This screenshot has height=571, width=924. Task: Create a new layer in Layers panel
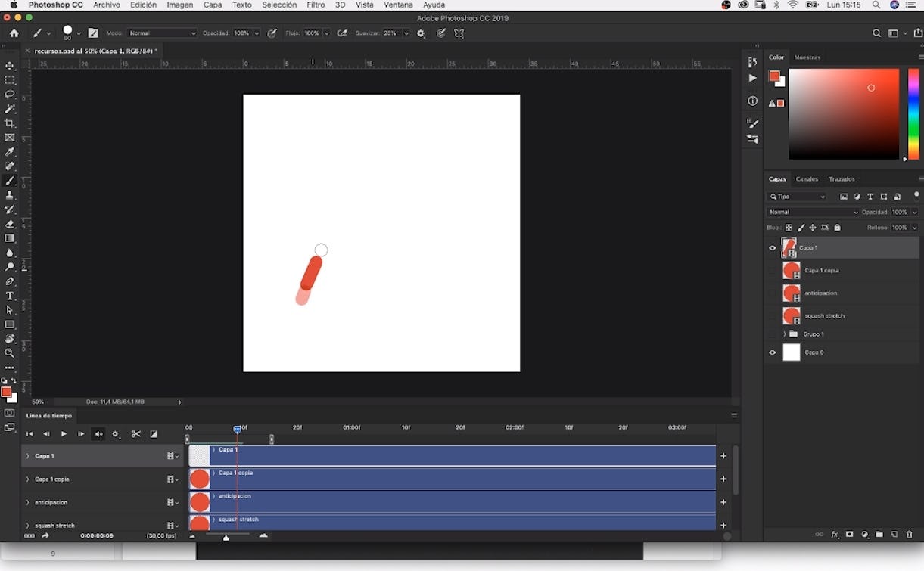(x=894, y=535)
